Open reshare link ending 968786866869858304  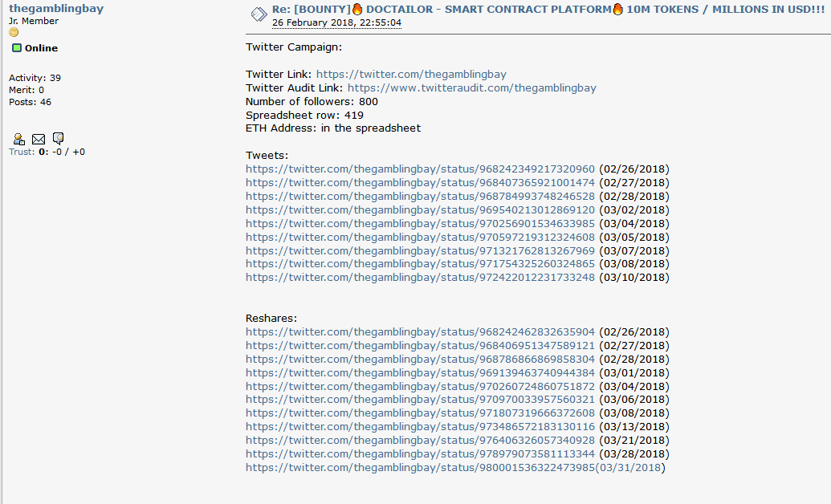(420, 360)
